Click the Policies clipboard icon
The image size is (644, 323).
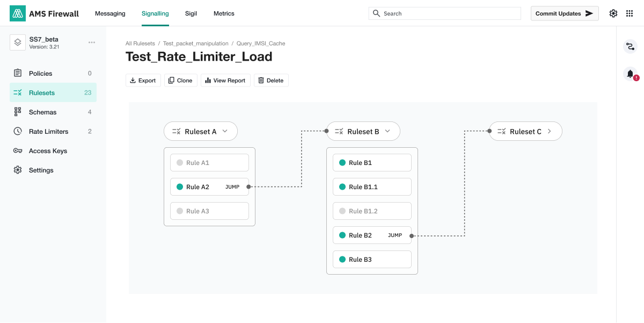[18, 73]
